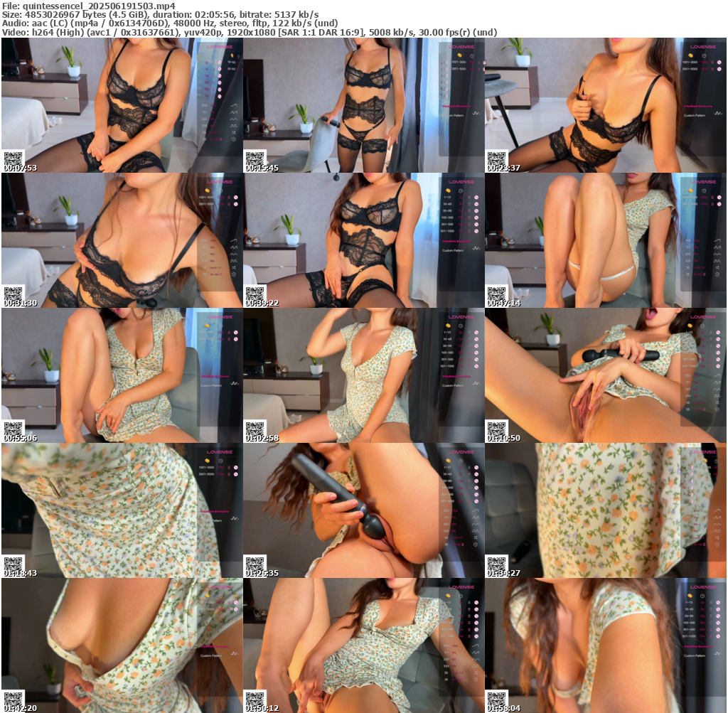
Task: Open the thumbnail timestamped 00:55:06
Action: click(x=122, y=375)
